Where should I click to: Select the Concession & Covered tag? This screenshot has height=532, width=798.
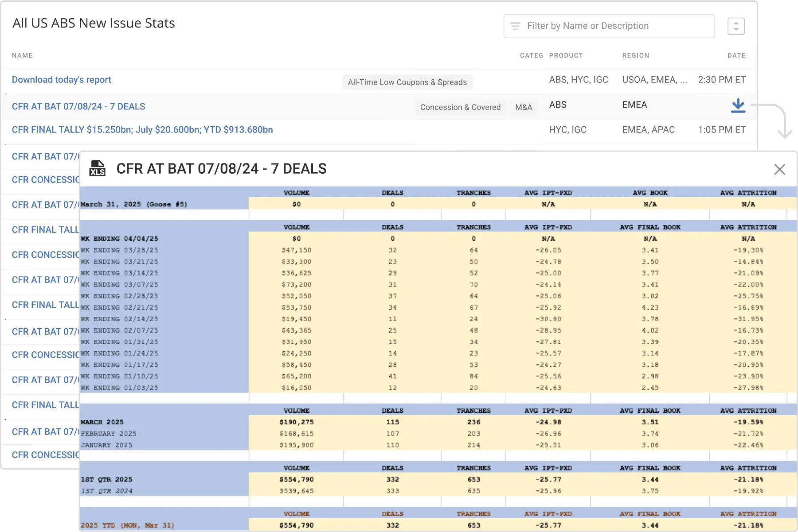coord(460,107)
